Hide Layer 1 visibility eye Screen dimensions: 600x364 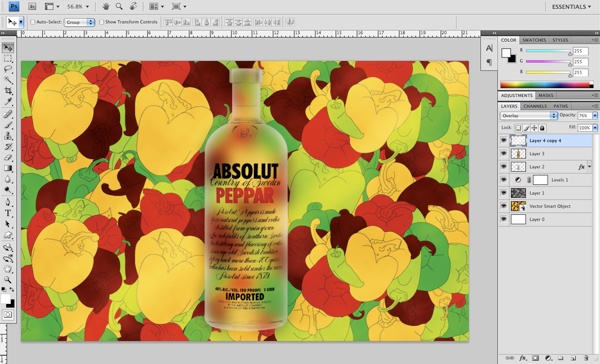click(x=504, y=193)
